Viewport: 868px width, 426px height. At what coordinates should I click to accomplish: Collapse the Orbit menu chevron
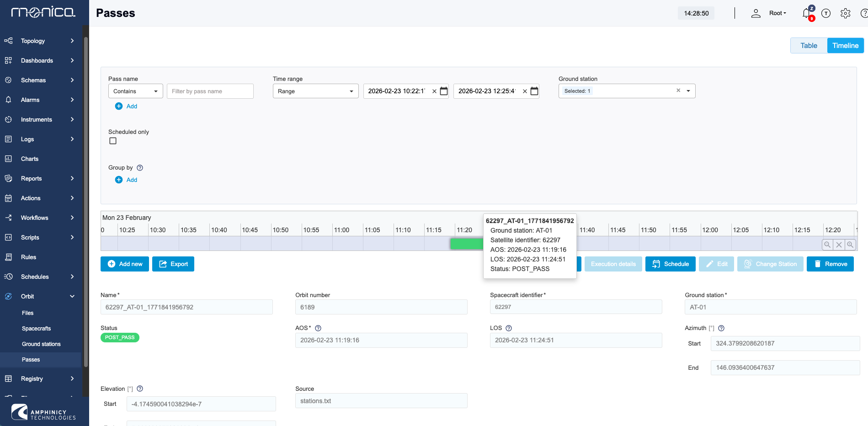point(72,296)
